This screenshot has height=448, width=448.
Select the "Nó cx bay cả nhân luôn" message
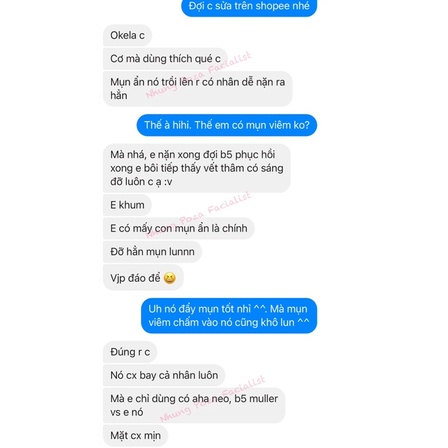pos(164,375)
